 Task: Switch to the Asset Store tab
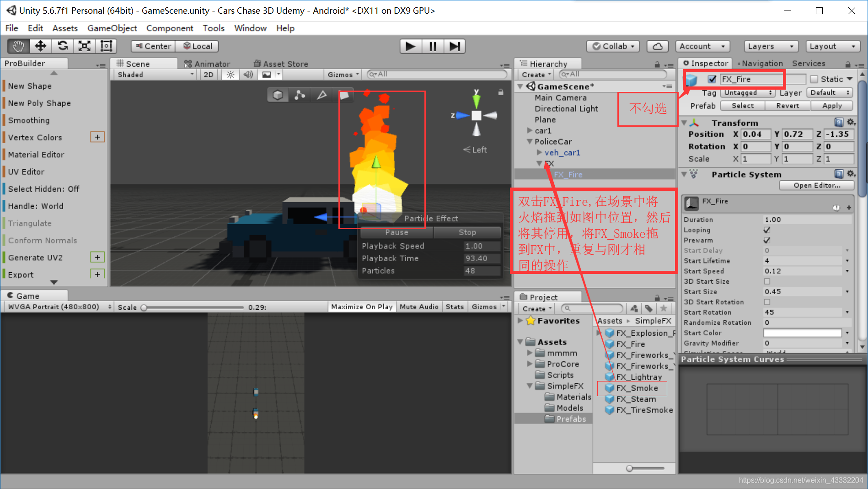281,64
